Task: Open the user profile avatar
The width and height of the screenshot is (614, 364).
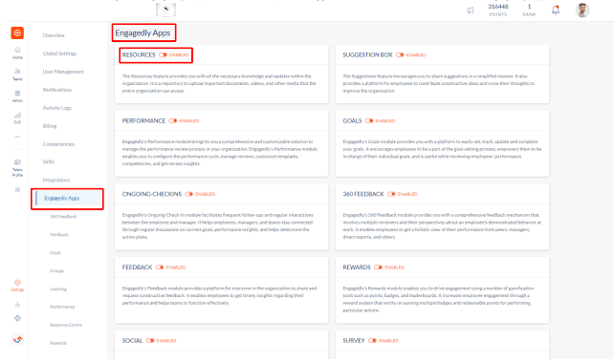Action: point(582,11)
